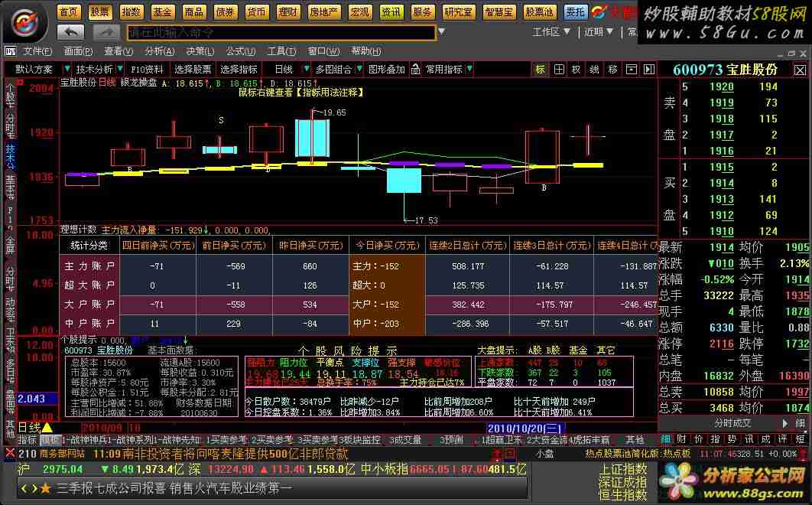Select the 3成交量 indicator tab

pos(405,440)
